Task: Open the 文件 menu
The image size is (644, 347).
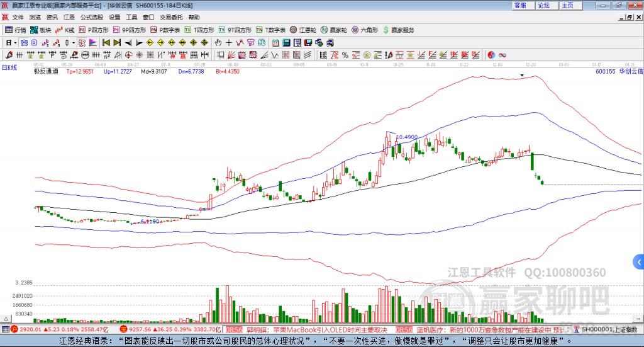Action: (x=18, y=17)
